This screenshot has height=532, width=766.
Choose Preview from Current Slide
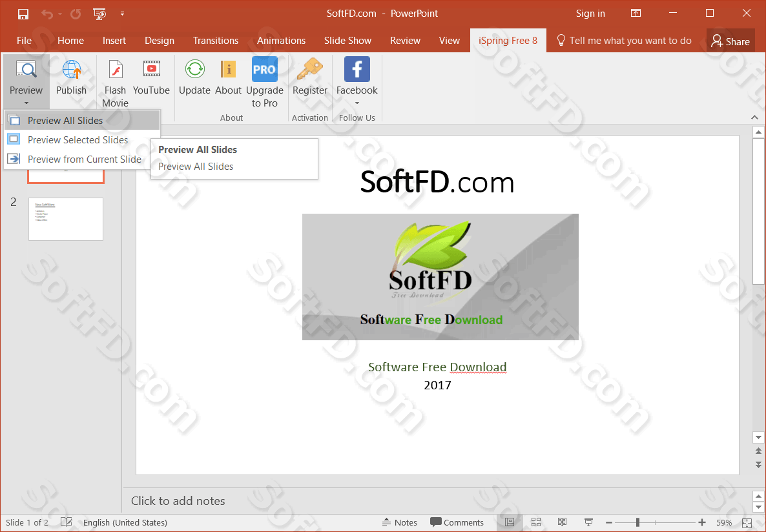tap(81, 159)
